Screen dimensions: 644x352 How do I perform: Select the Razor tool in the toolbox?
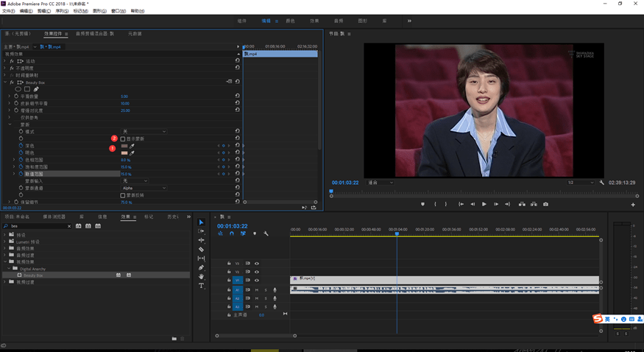click(201, 250)
